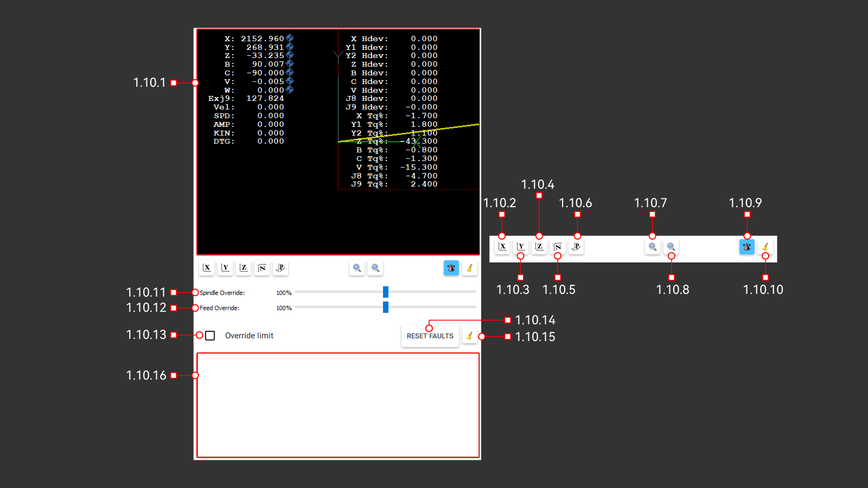Click the broom clear-plot icon

469,268
